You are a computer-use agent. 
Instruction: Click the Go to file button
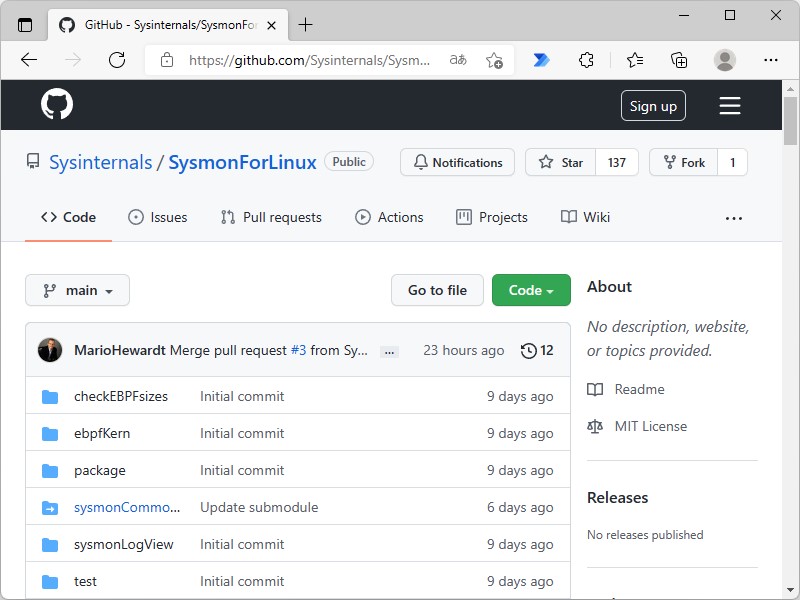pos(437,290)
